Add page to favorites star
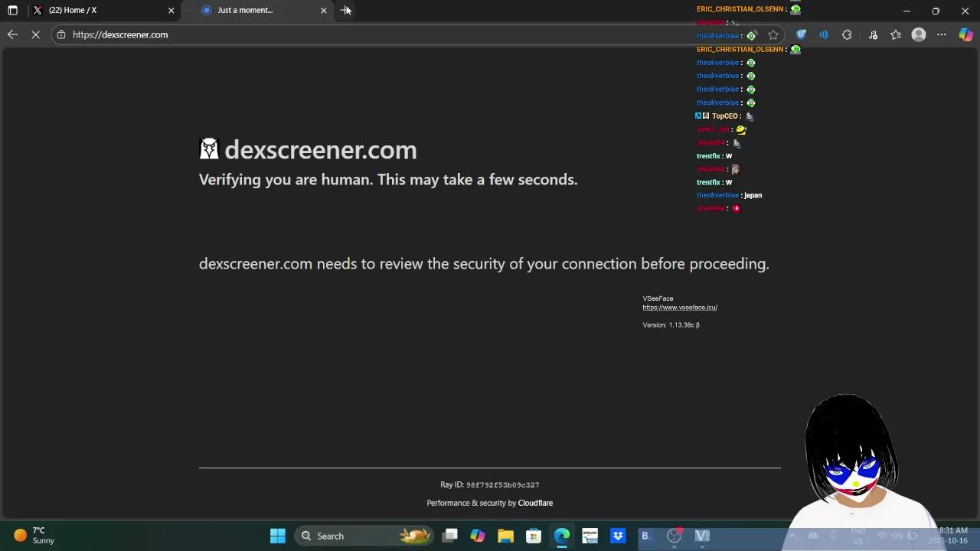This screenshot has width=980, height=551. point(773,34)
